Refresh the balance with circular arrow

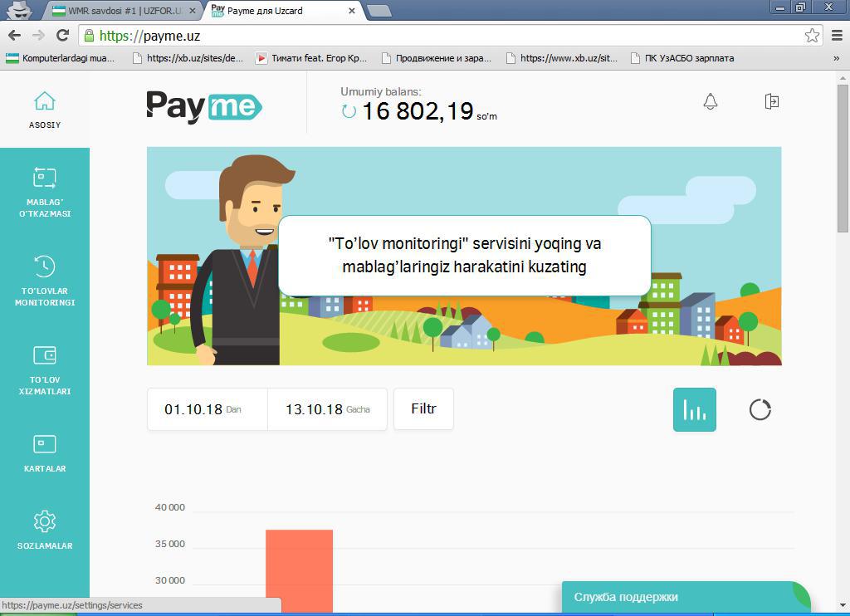point(349,111)
